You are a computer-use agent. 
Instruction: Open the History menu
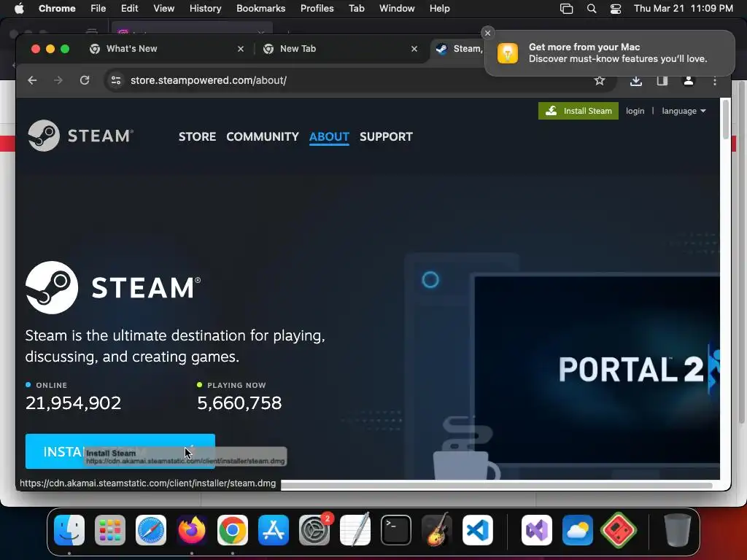tap(205, 9)
